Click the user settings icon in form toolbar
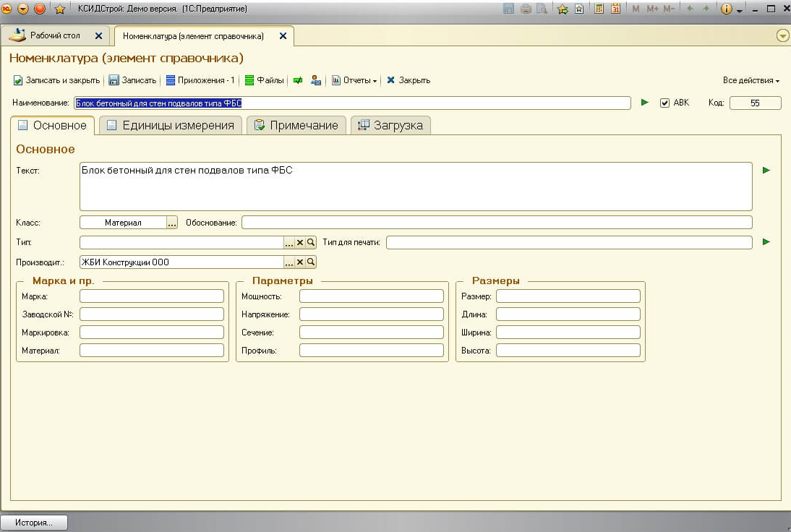Image resolution: width=791 pixels, height=532 pixels. [x=316, y=80]
